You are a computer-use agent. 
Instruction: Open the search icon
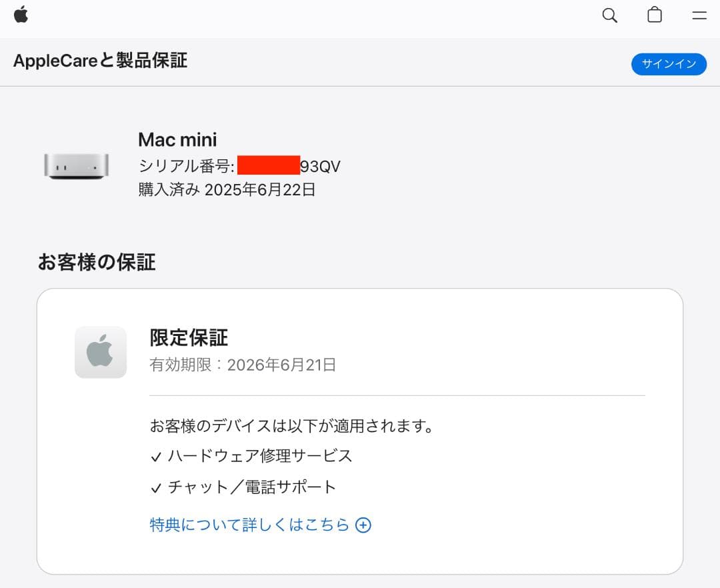(609, 15)
